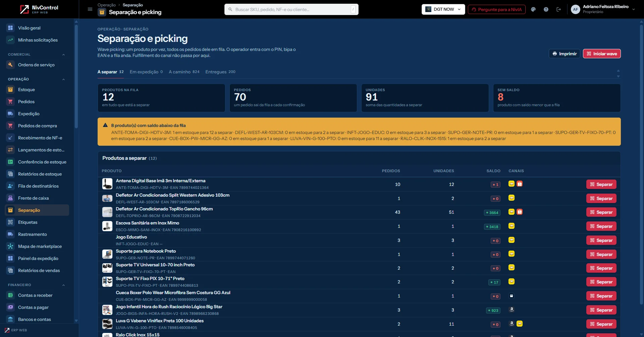Open Ordens de serviço
Image resolution: width=644 pixels, height=337 pixels.
pos(37,65)
